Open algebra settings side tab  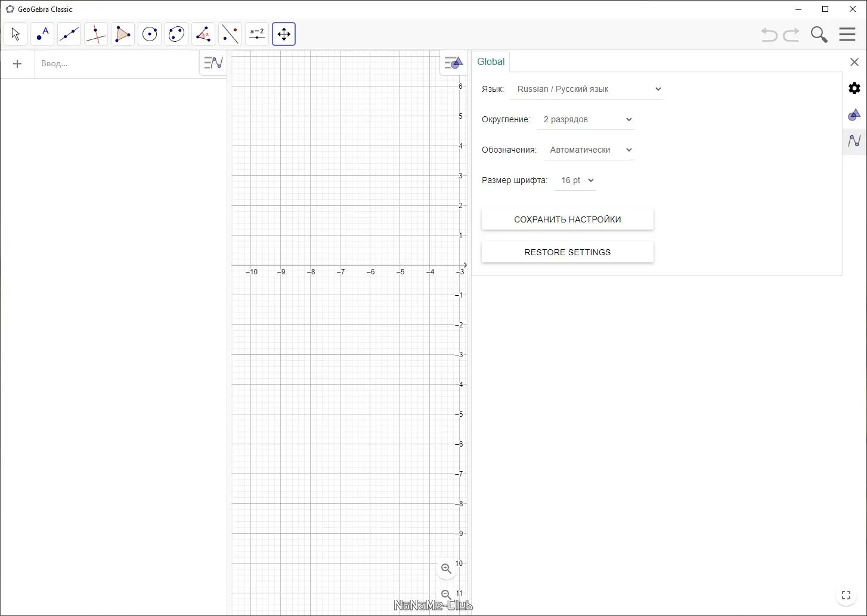[854, 141]
